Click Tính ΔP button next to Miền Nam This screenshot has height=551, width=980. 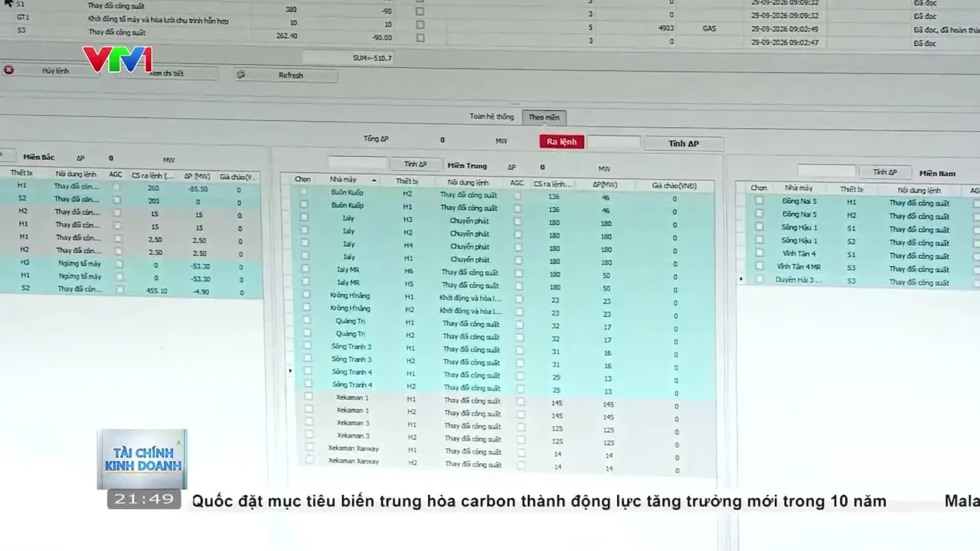(884, 172)
